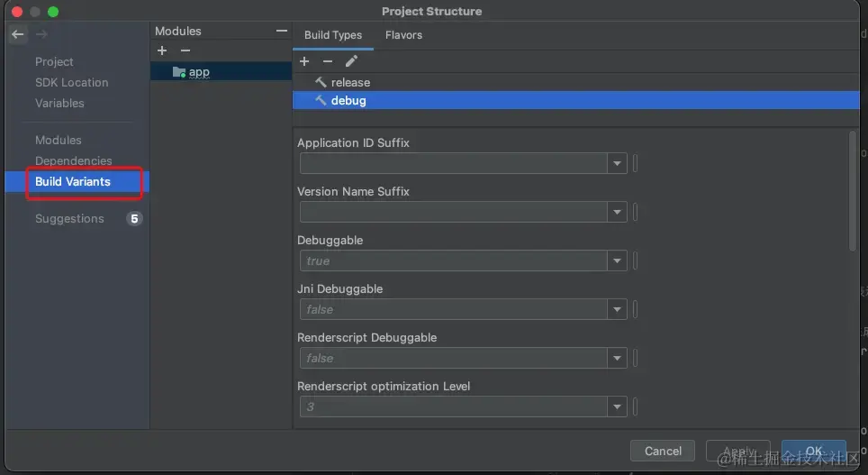Screen dimensions: 868x475
Task: Remove the selected build type
Action: coord(328,61)
